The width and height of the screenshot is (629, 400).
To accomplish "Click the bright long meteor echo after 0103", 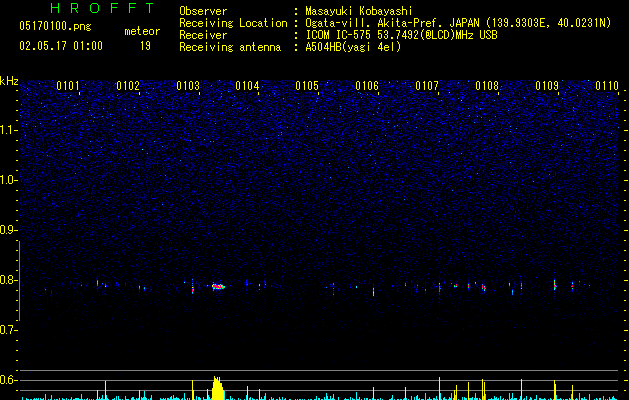I will (218, 286).
